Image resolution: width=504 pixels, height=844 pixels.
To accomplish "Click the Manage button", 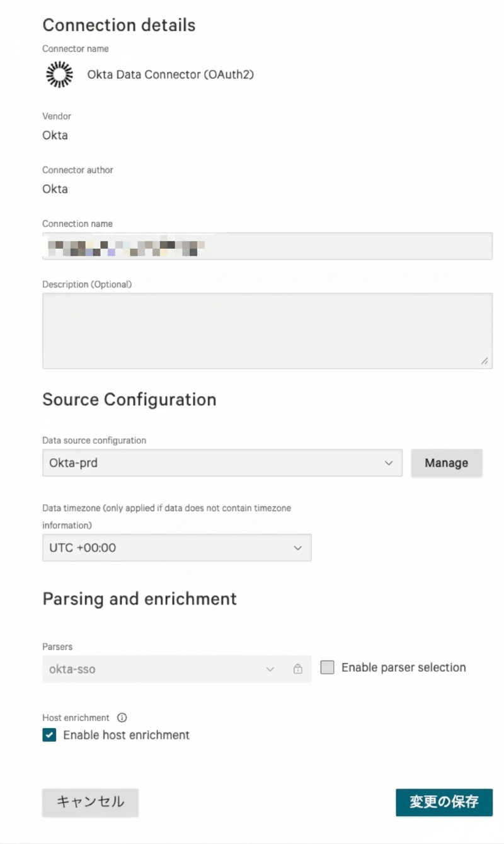I will click(447, 463).
